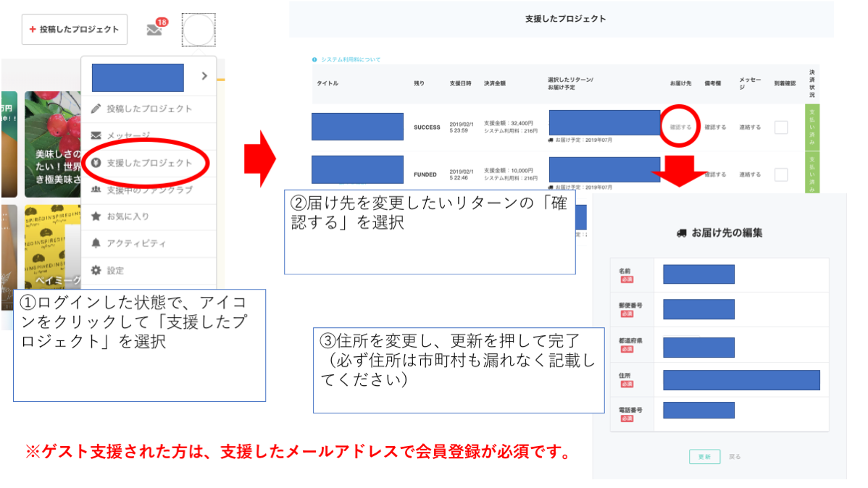
Task: Select 投稿したプロジェクト with the pencil icon
Action: coord(149,109)
